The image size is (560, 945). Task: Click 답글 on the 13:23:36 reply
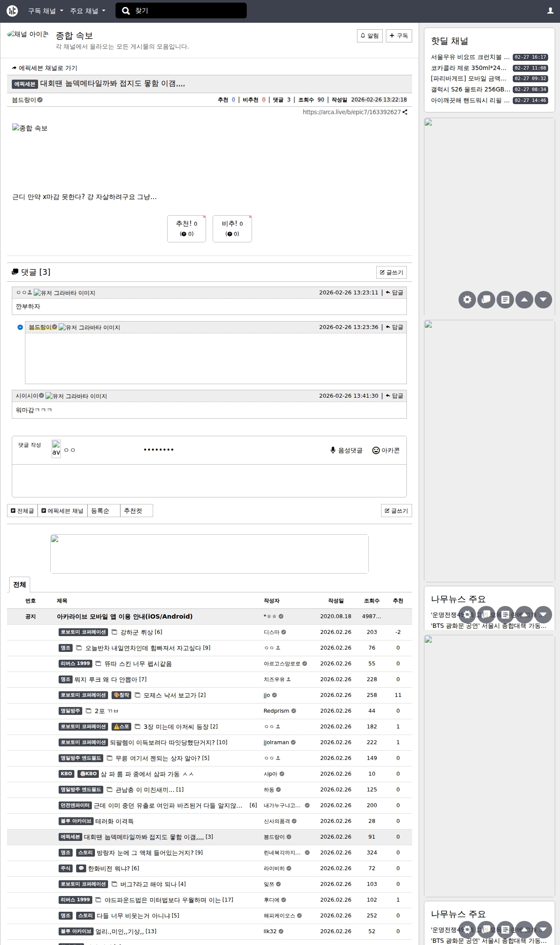(x=395, y=327)
